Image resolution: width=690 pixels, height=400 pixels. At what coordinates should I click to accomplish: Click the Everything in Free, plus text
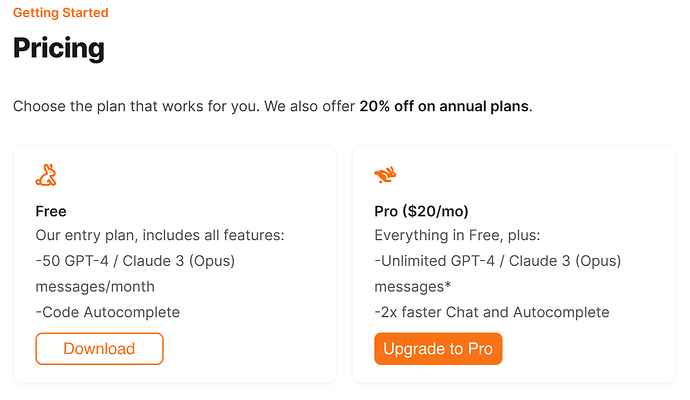457,235
